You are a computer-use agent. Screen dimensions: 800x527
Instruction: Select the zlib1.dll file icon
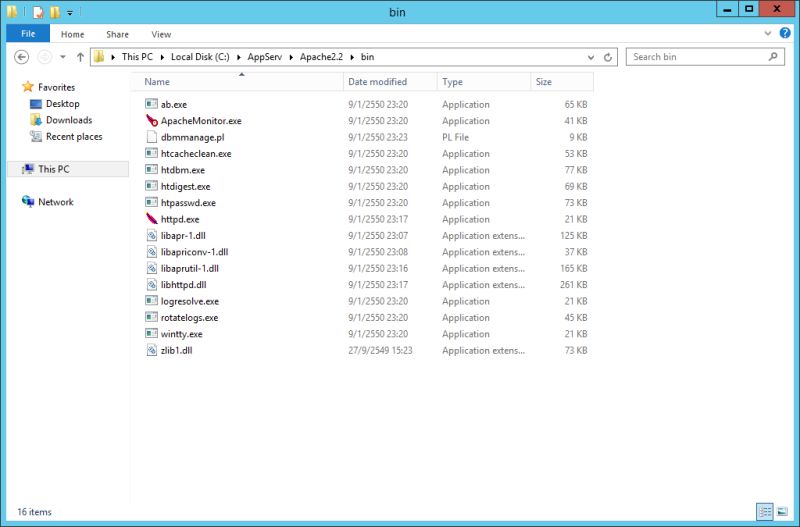pyautogui.click(x=152, y=350)
